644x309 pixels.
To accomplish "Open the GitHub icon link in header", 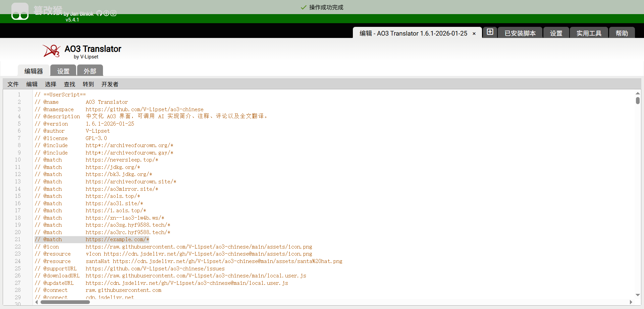I will [99, 13].
